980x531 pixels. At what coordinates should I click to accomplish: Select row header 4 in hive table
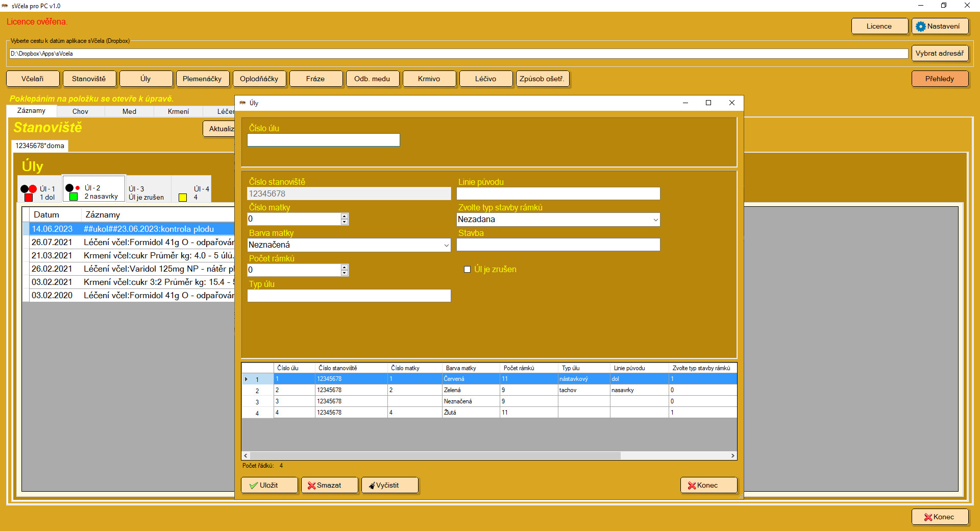[x=258, y=413]
